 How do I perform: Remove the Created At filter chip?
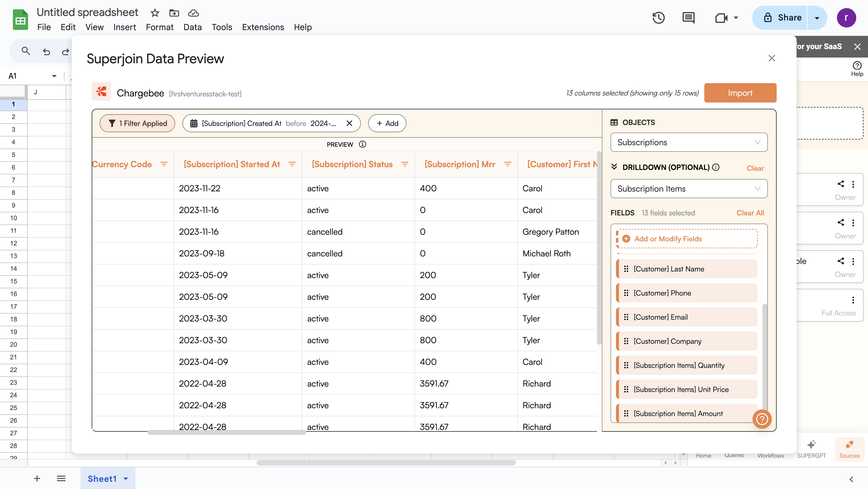(x=349, y=123)
